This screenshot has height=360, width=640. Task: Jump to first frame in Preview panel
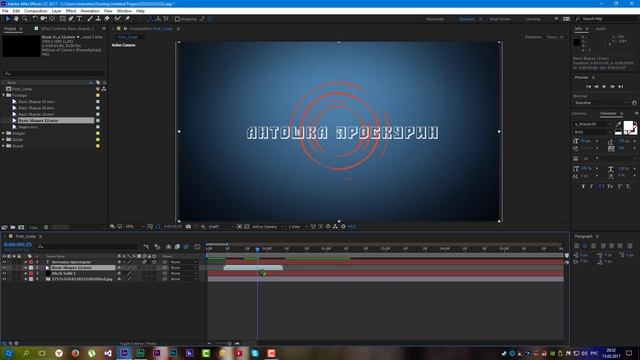point(588,87)
